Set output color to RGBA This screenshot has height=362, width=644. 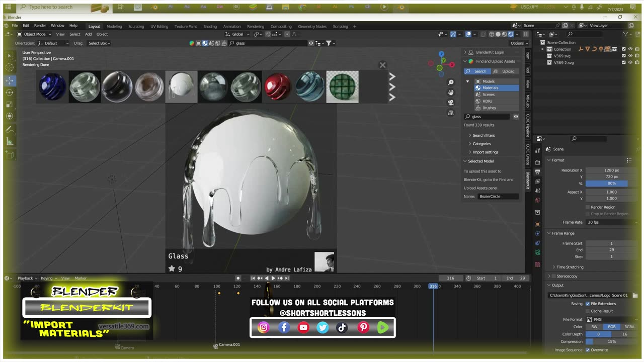[x=629, y=327]
